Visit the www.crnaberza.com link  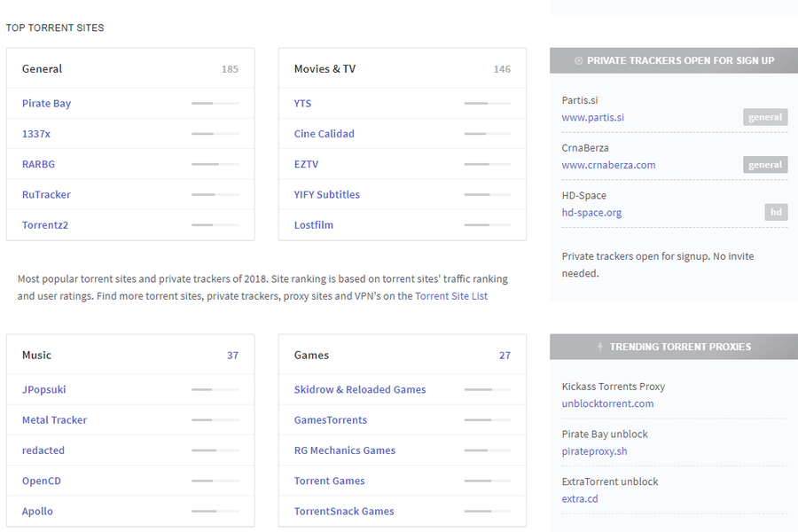tap(608, 165)
